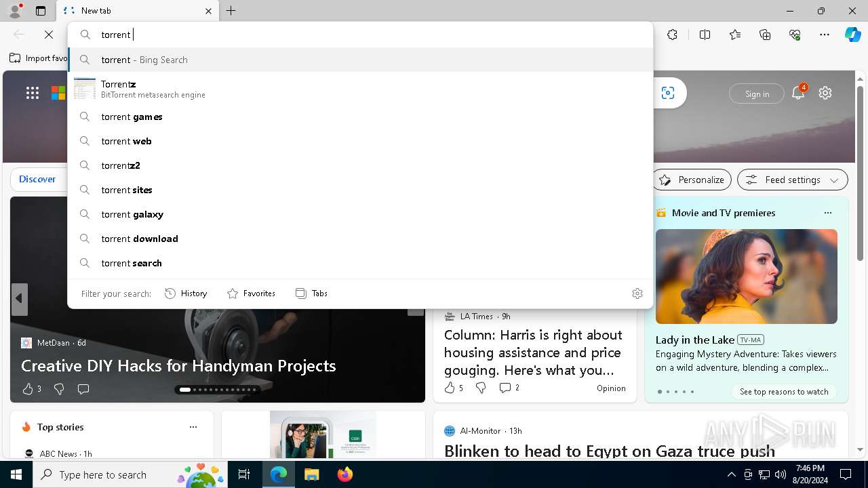Viewport: 868px width, 488px height.
Task: Click See top reasons to watch
Action: click(784, 392)
